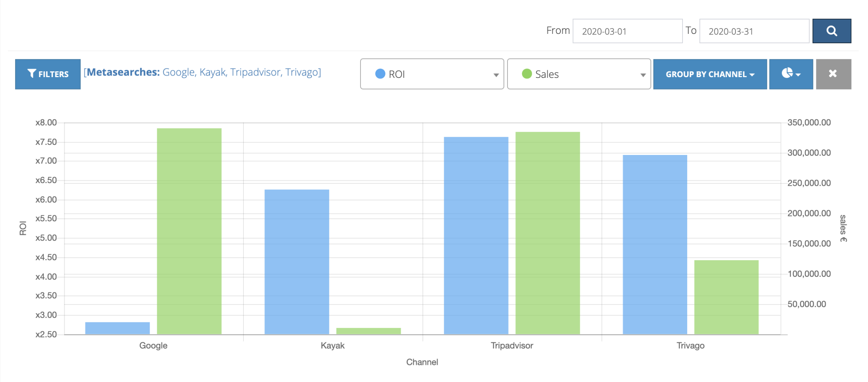Select the Trivago blue ROI bar
The image size is (868, 382).
pyautogui.click(x=655, y=245)
